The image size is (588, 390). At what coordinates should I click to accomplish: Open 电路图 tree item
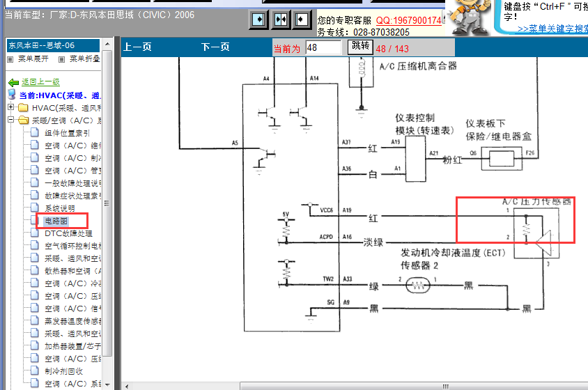pyautogui.click(x=56, y=221)
